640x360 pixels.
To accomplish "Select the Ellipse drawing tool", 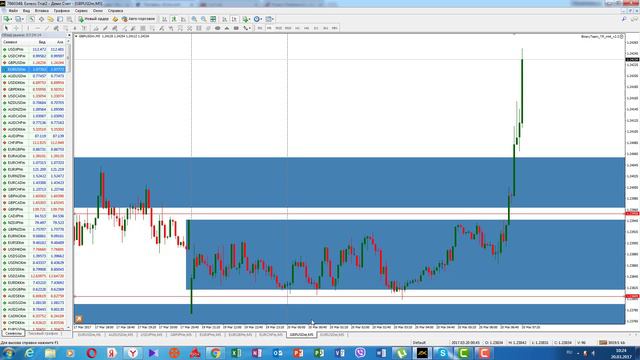I will [x=218, y=28].
